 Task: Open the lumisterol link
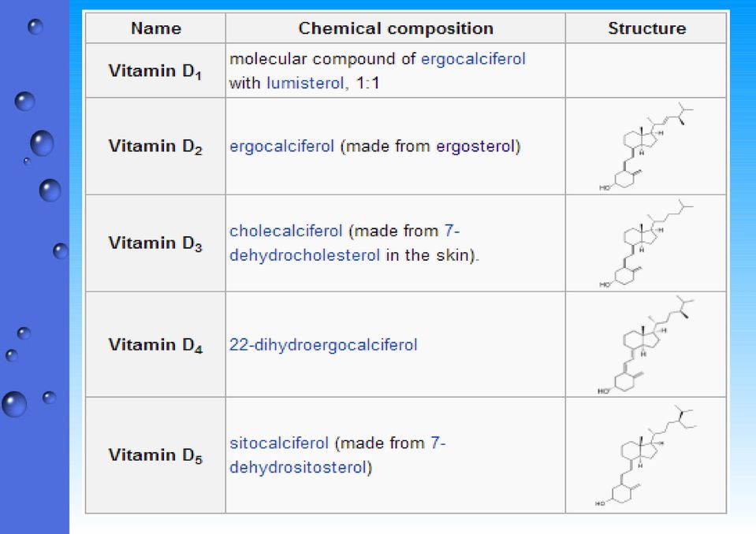tap(305, 83)
